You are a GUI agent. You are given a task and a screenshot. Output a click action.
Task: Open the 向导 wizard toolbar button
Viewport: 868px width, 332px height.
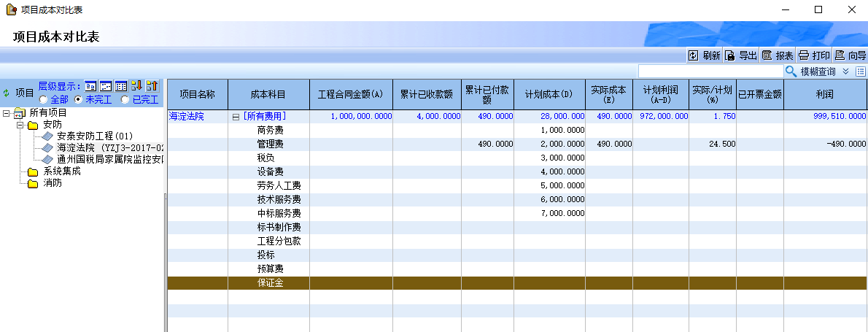pyautogui.click(x=850, y=55)
